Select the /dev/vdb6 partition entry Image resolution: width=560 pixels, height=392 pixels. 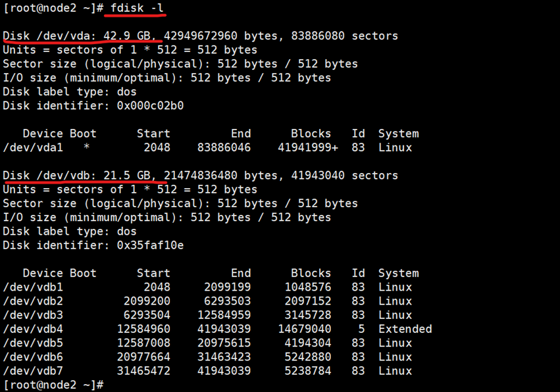click(x=33, y=357)
